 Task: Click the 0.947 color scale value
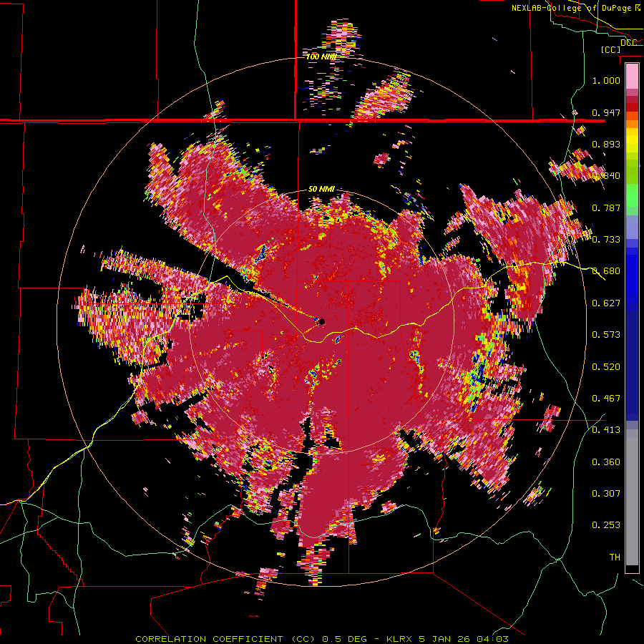tap(606, 112)
